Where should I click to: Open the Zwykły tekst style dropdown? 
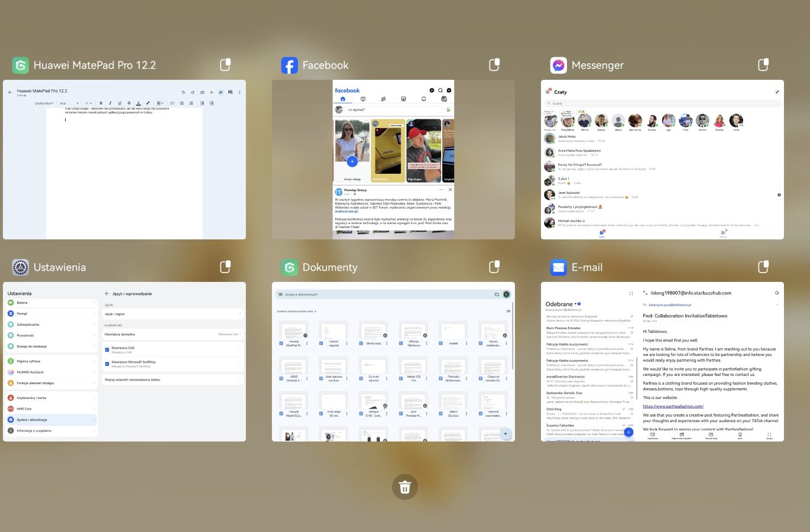44,103
